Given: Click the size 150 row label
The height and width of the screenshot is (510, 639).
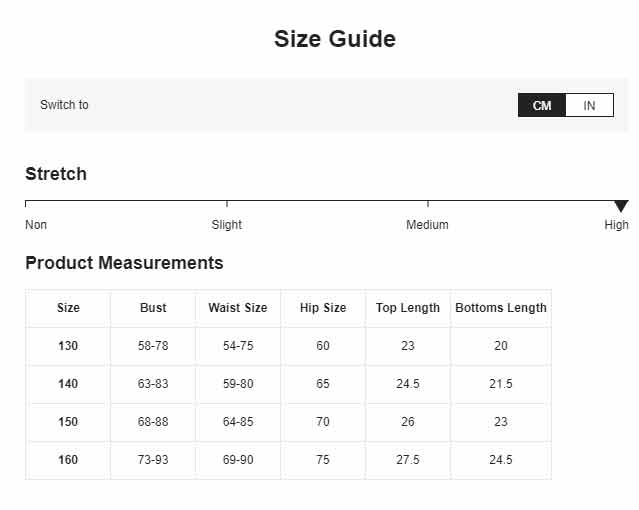Looking at the screenshot, I should pyautogui.click(x=68, y=422).
